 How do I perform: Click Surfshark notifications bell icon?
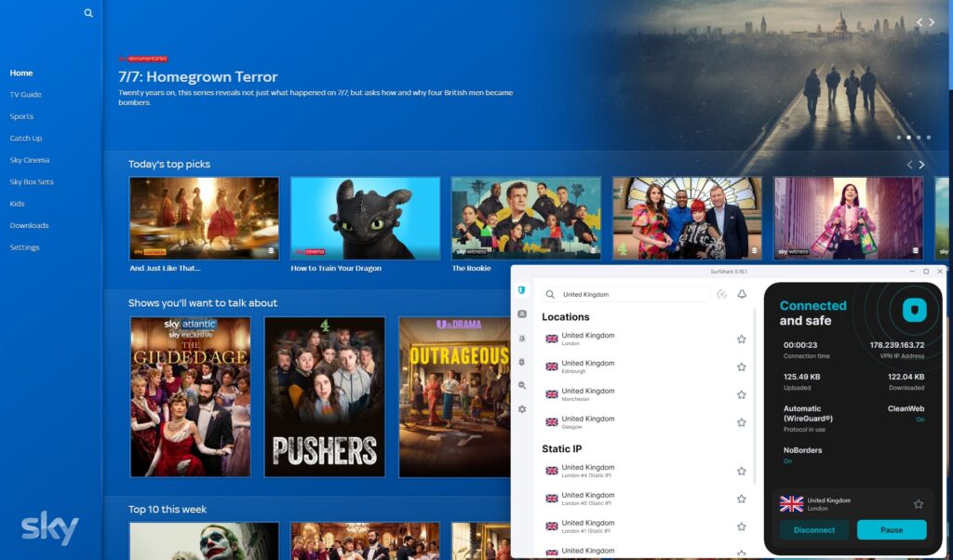pos(742,294)
